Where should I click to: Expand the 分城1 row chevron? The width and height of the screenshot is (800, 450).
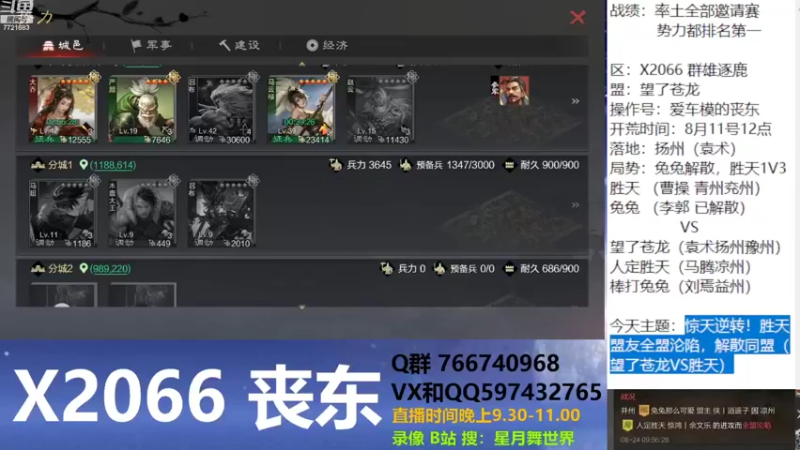(576, 205)
